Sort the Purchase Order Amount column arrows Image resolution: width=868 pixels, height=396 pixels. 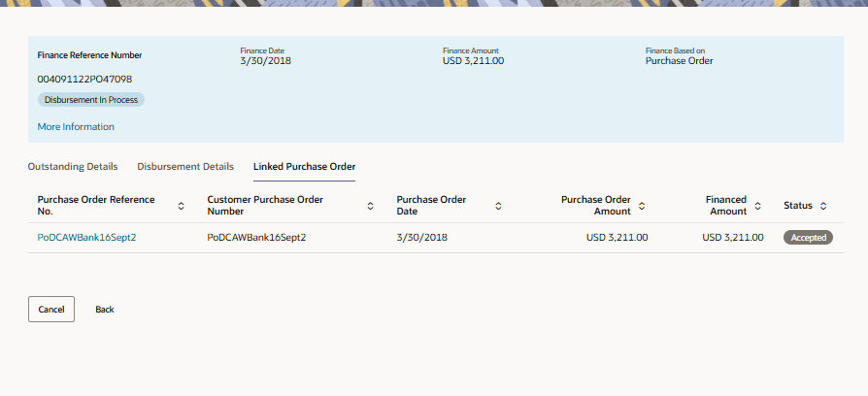(642, 206)
